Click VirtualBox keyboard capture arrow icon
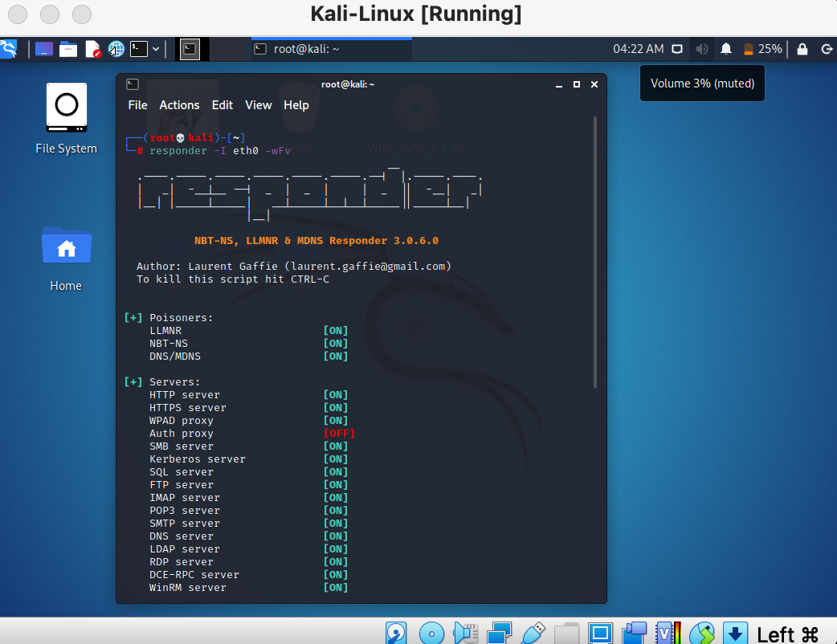The width and height of the screenshot is (837, 644). click(735, 634)
